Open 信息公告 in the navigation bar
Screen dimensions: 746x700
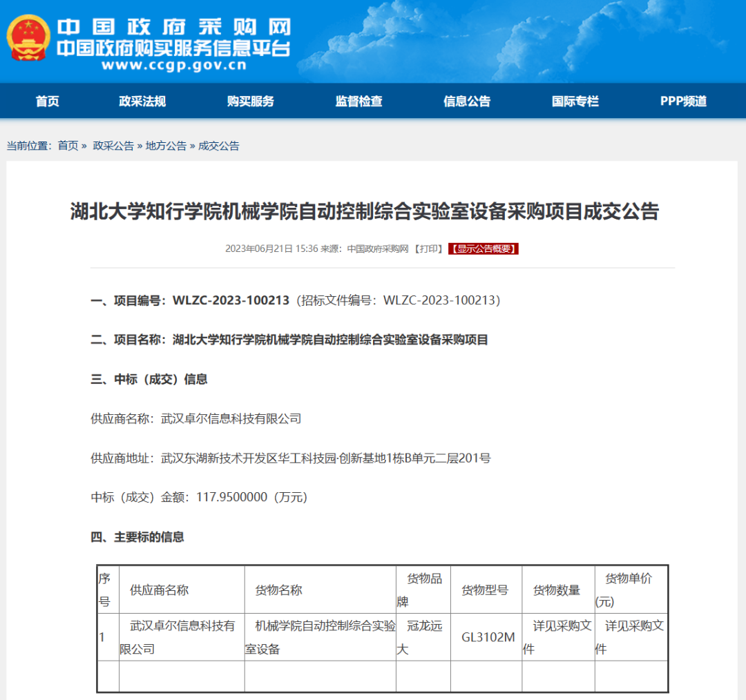pyautogui.click(x=467, y=101)
